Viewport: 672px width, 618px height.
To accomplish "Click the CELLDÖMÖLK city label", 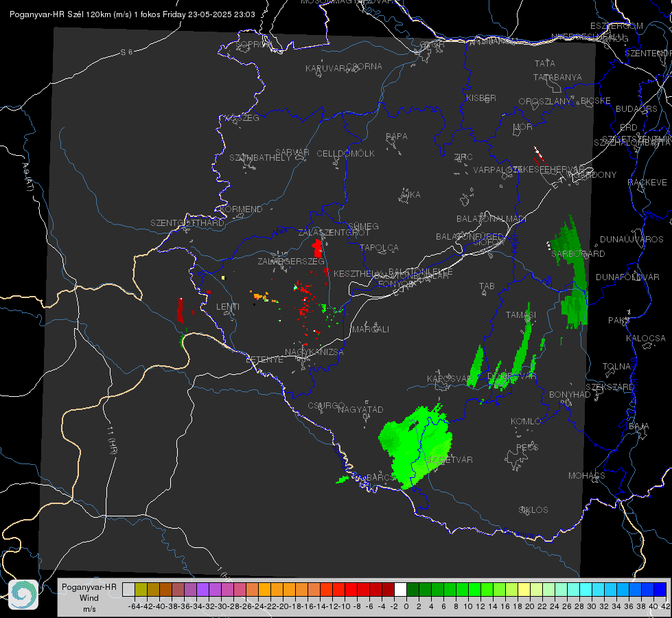I will [x=345, y=154].
